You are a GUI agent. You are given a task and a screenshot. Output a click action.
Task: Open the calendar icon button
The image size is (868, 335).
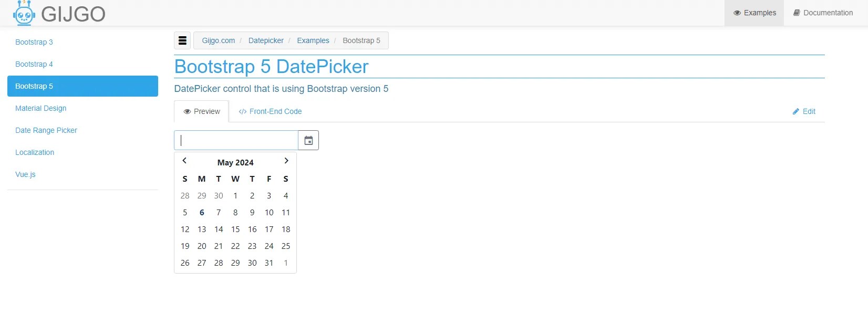tap(308, 140)
